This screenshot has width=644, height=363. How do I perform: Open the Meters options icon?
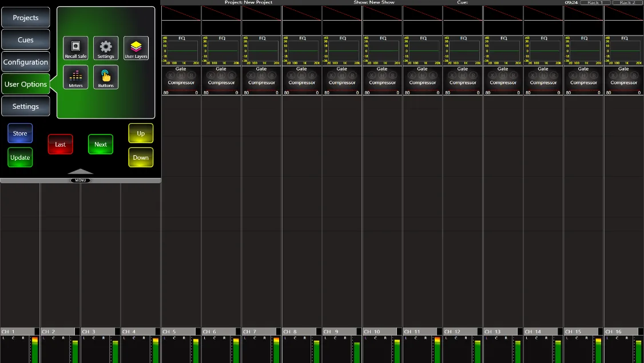(75, 77)
